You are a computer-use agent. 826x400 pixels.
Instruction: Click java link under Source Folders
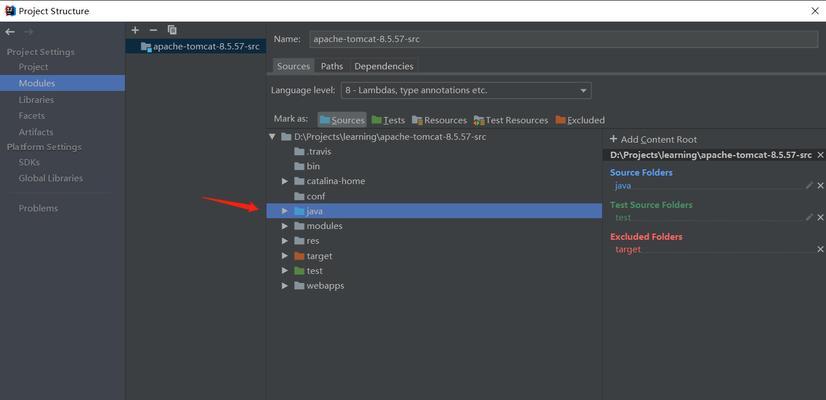point(623,186)
